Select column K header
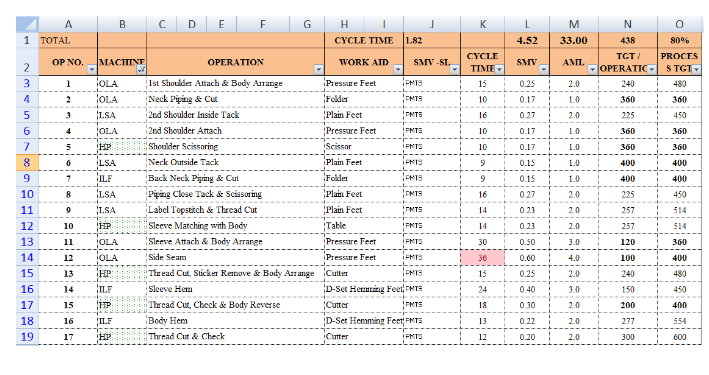Viewport: 709px width, 375px height. click(482, 24)
